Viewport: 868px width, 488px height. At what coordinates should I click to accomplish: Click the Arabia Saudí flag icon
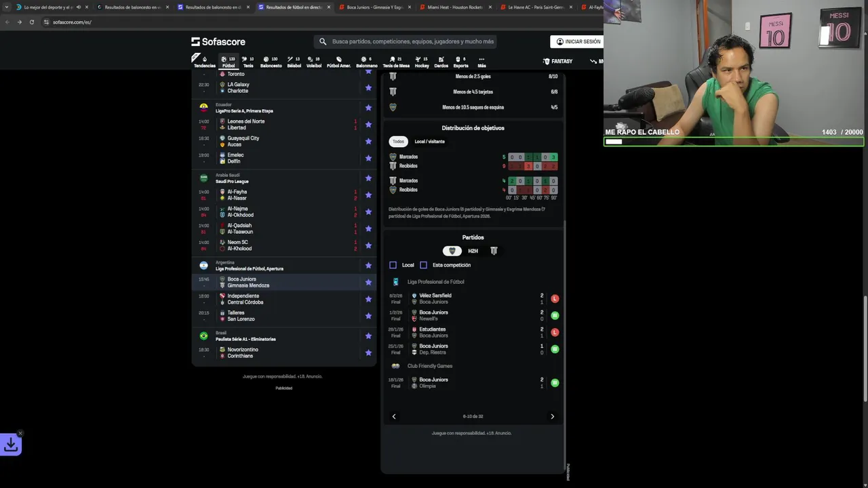(203, 178)
